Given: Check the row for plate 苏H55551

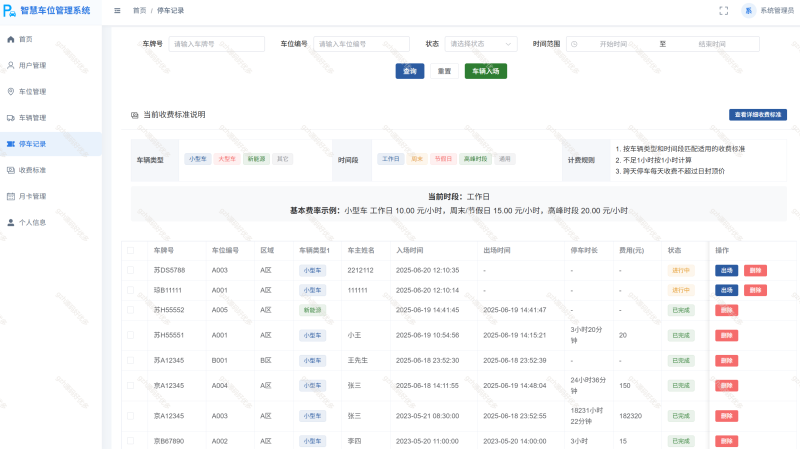Looking at the screenshot, I should [131, 335].
